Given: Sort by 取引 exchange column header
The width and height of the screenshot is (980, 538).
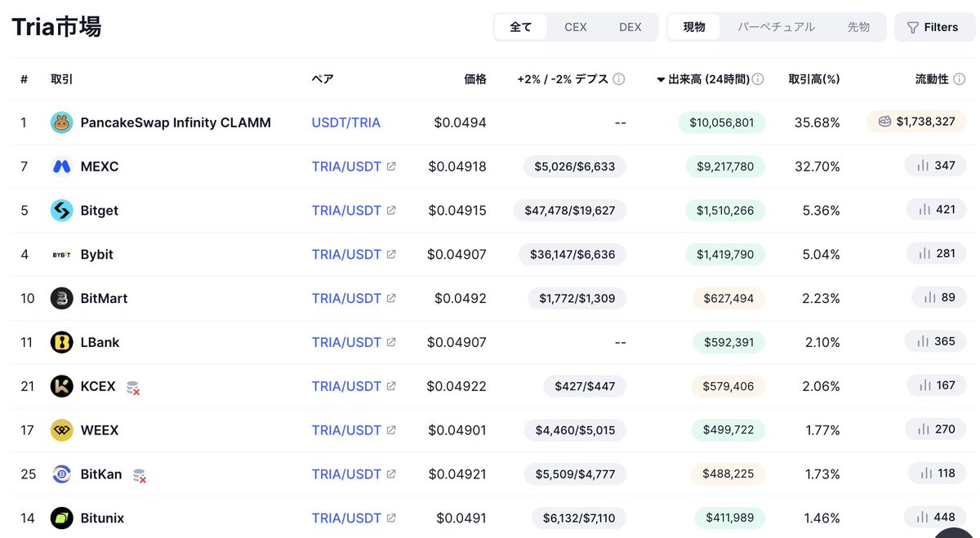Looking at the screenshot, I should (x=62, y=79).
